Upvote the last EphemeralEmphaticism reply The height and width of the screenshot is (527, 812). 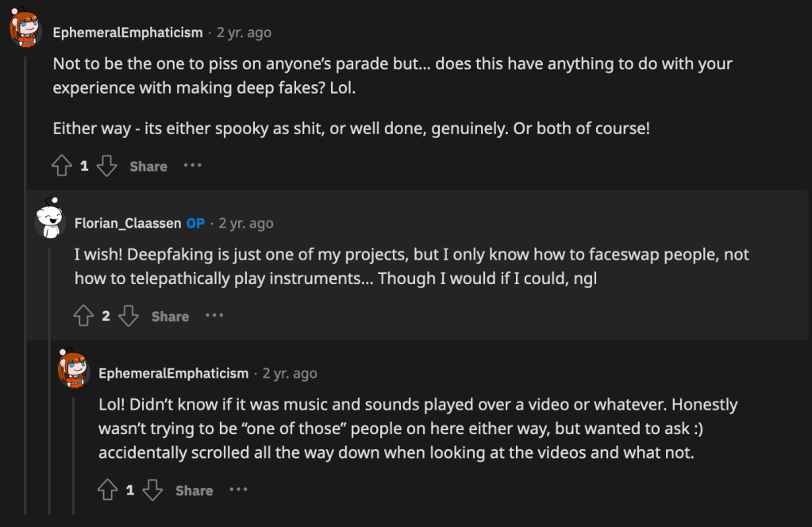coord(107,490)
